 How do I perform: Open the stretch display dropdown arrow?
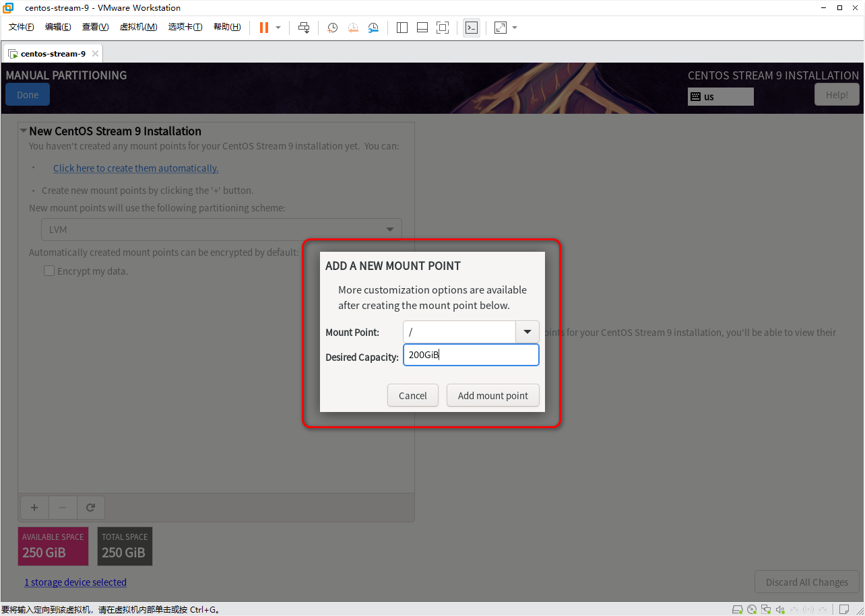(x=515, y=28)
